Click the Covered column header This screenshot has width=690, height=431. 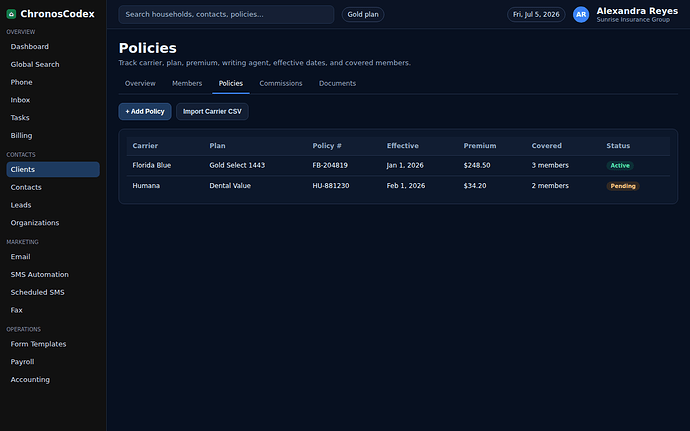pyautogui.click(x=547, y=146)
